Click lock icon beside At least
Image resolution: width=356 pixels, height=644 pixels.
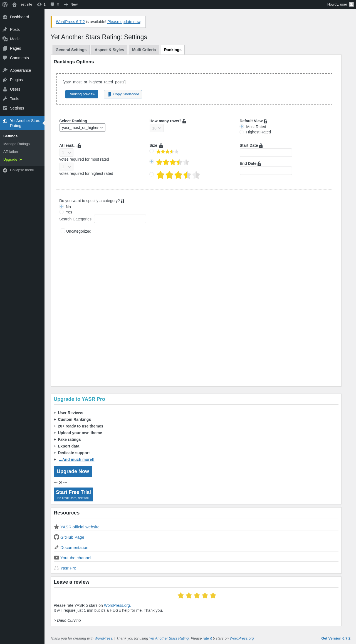tap(79, 146)
